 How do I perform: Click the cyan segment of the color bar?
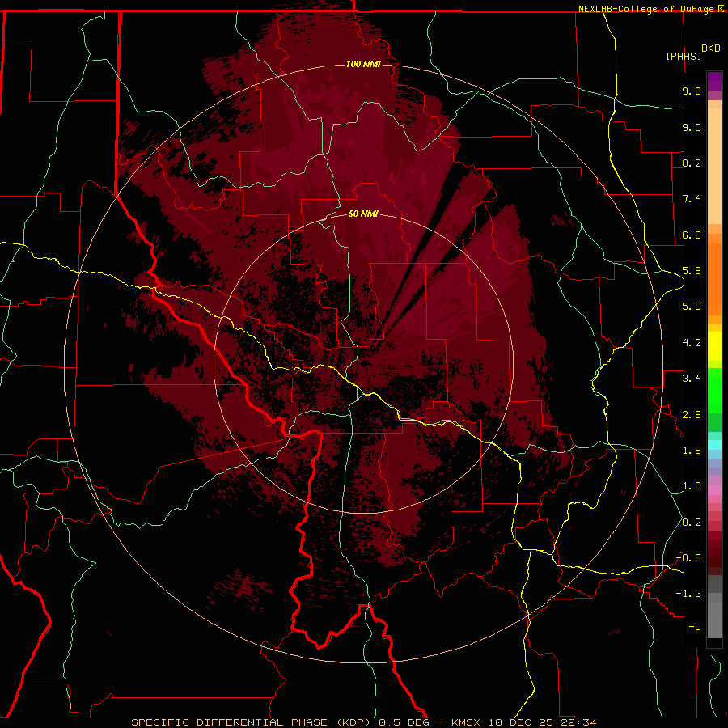coord(714,445)
